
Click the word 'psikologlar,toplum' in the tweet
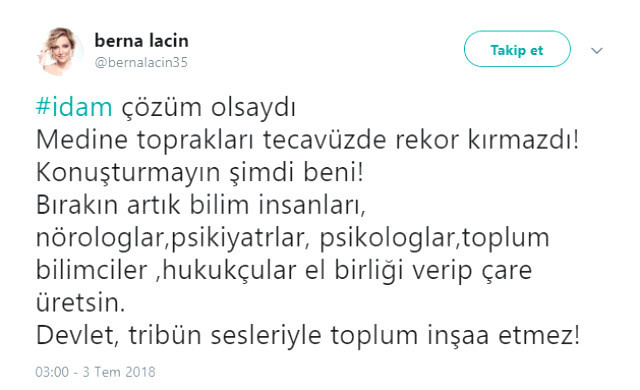tap(434, 238)
